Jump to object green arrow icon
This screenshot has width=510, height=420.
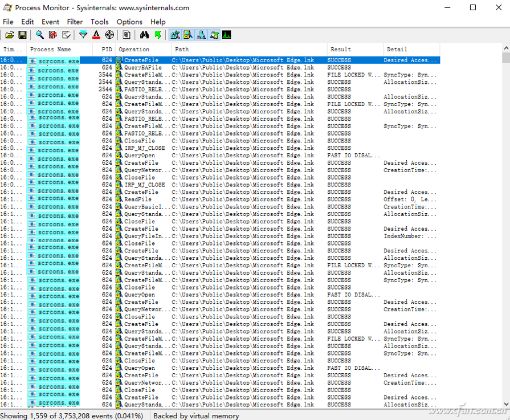158,35
